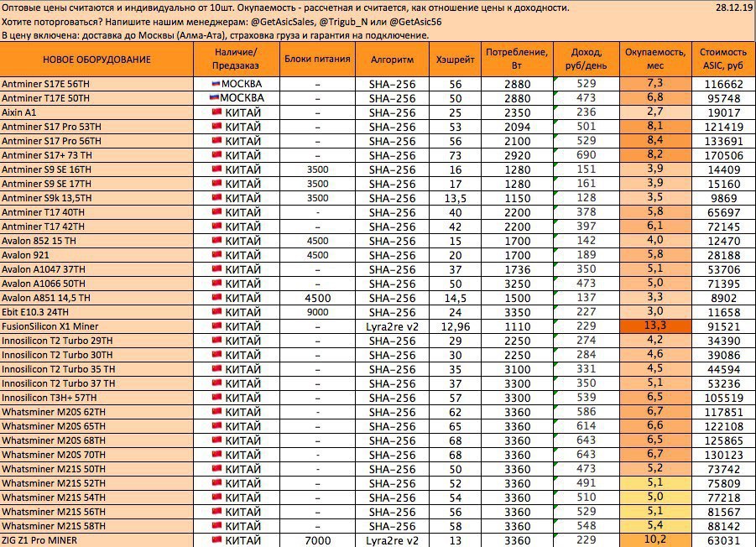The height and width of the screenshot is (547, 756).
Task: Click the China flag in Avalon 921 row
Action: pyautogui.click(x=217, y=255)
